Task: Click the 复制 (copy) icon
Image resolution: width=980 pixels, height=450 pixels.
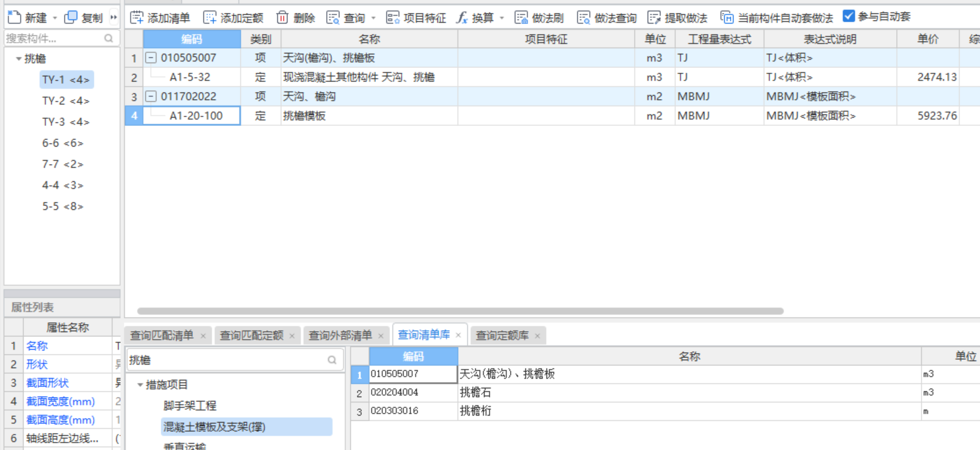Action: 70,18
